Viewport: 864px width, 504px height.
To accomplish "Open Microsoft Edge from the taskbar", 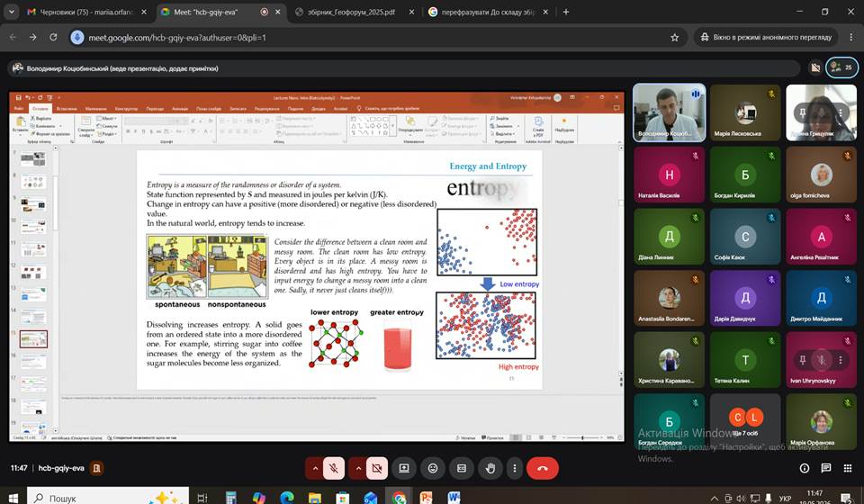I will 286,498.
